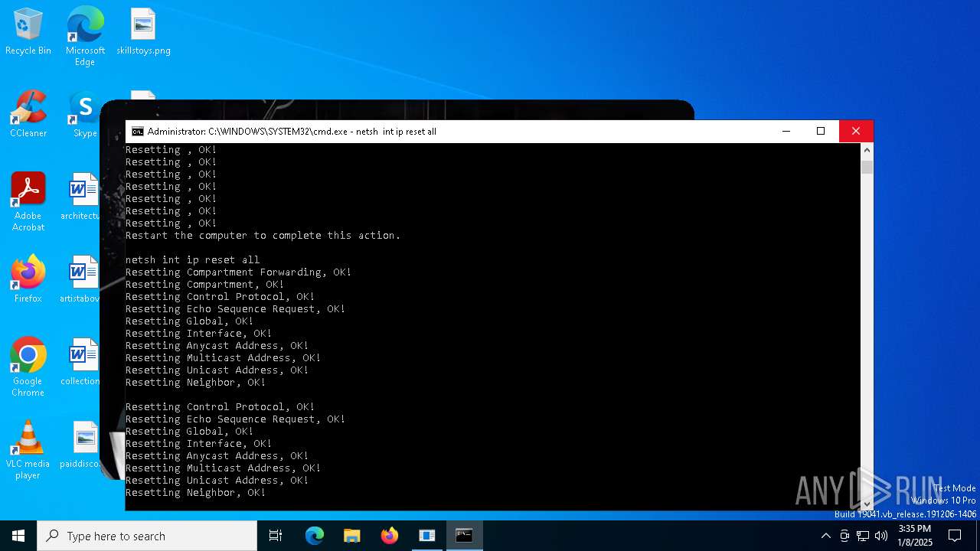Launch Adobe Acrobat from the desktop
This screenshot has height=551, width=980.
[x=28, y=202]
